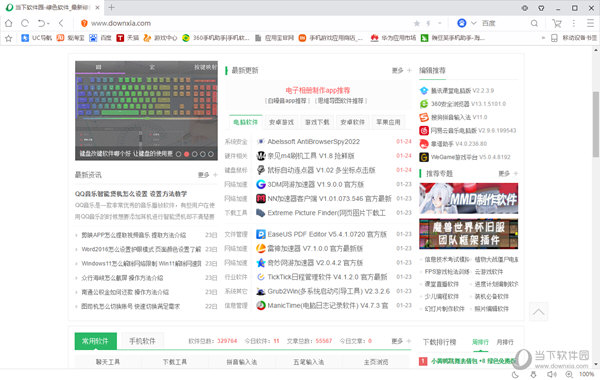600x380 pixels.
Task: Click the orange site security shield icon
Action: click(x=84, y=23)
